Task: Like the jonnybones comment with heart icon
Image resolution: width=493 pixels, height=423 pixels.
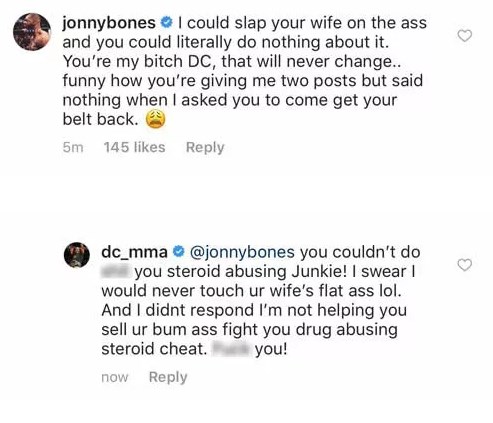Action: coord(465,36)
